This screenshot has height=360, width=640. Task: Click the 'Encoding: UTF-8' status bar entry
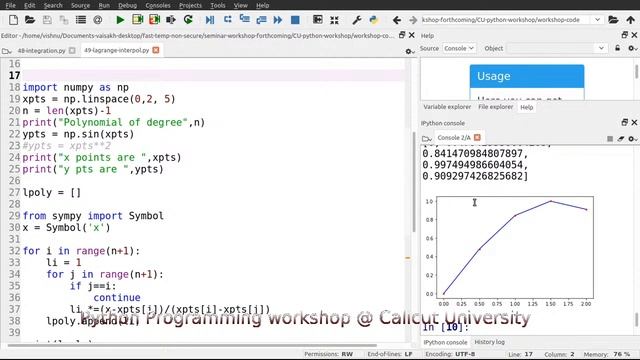tap(450, 354)
